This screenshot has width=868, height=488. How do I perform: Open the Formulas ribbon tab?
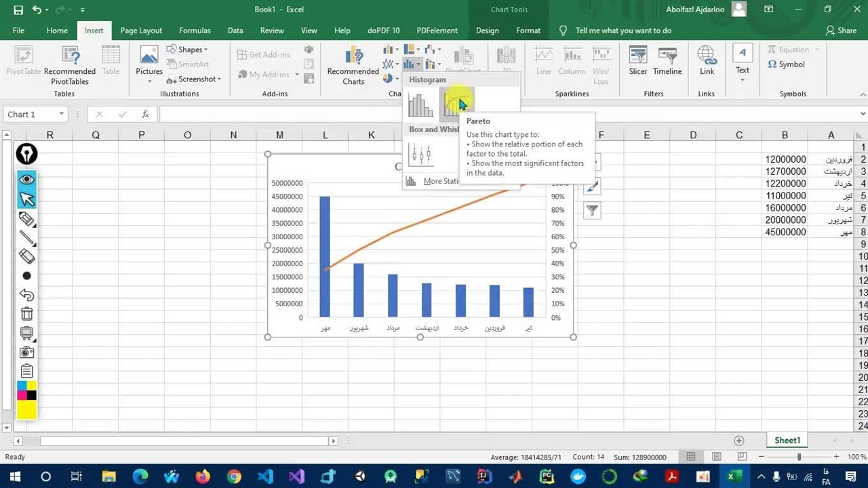click(x=195, y=30)
